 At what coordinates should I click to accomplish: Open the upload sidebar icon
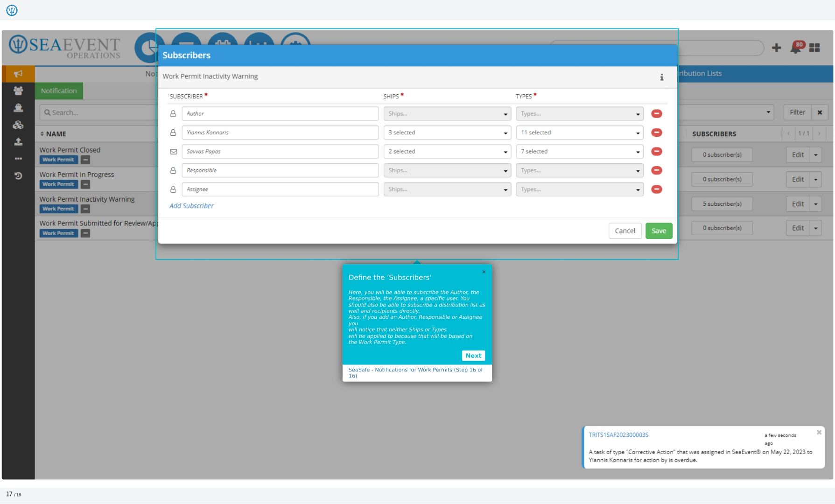[x=18, y=141]
